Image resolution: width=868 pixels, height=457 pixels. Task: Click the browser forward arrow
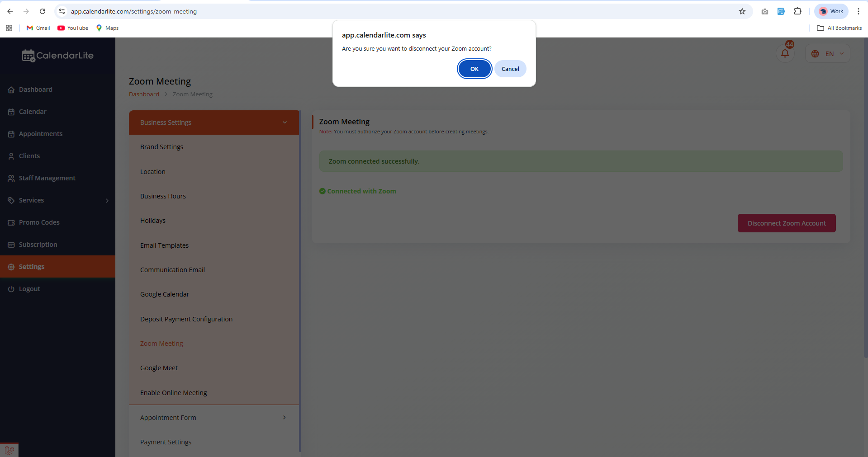[26, 11]
